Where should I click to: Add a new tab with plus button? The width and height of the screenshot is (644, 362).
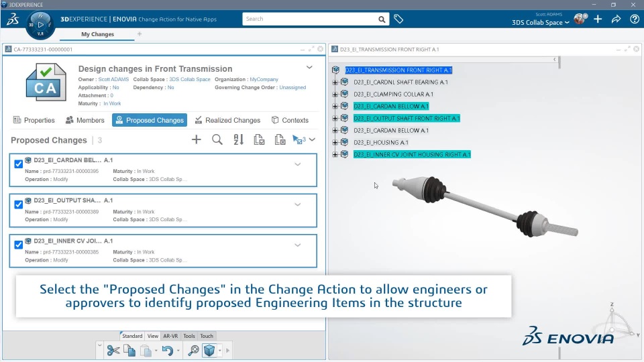tap(140, 34)
